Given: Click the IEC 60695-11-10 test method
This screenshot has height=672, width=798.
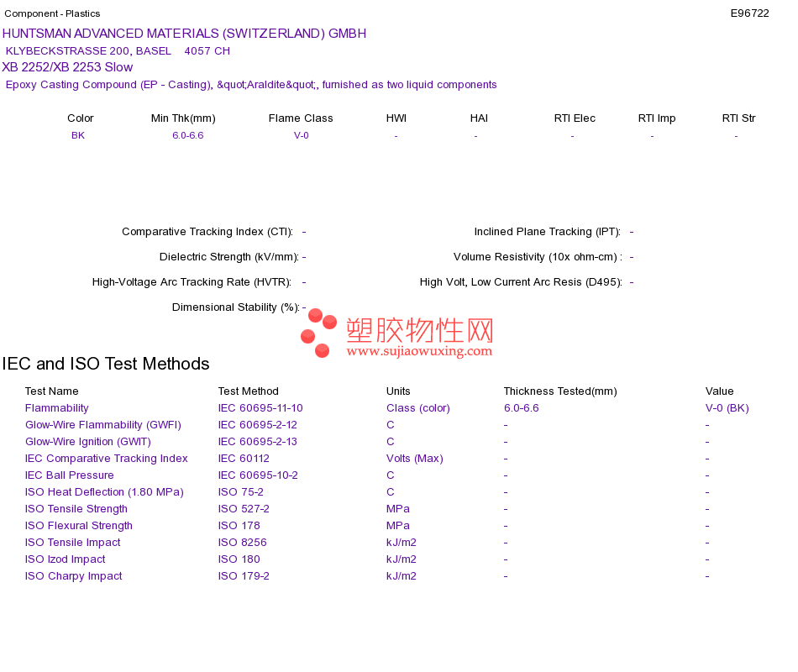Looking at the screenshot, I should point(260,407).
